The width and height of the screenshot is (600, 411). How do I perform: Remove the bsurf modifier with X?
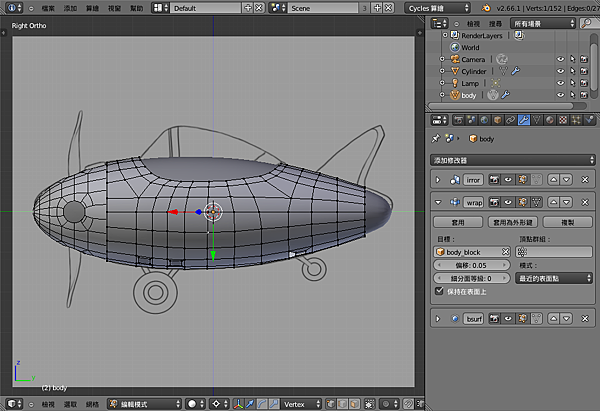click(x=585, y=318)
